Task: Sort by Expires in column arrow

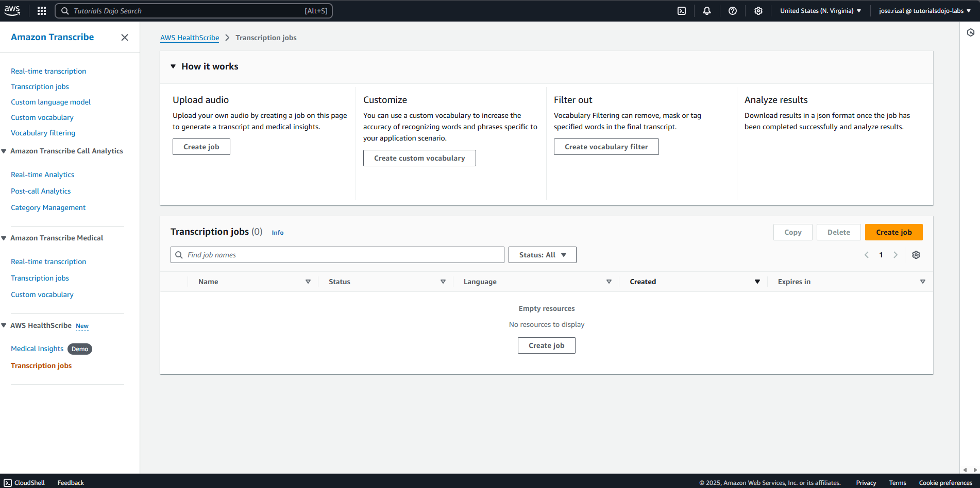Action: tap(923, 282)
